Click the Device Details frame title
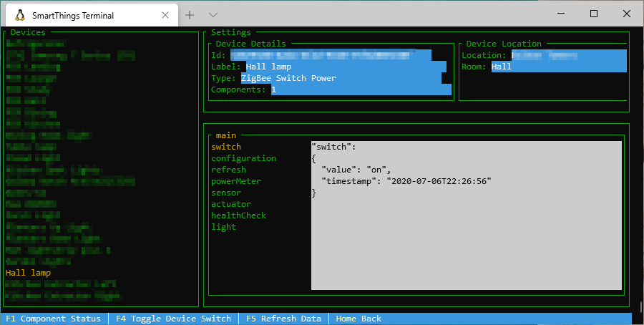The height and width of the screenshot is (325, 644). [x=251, y=44]
